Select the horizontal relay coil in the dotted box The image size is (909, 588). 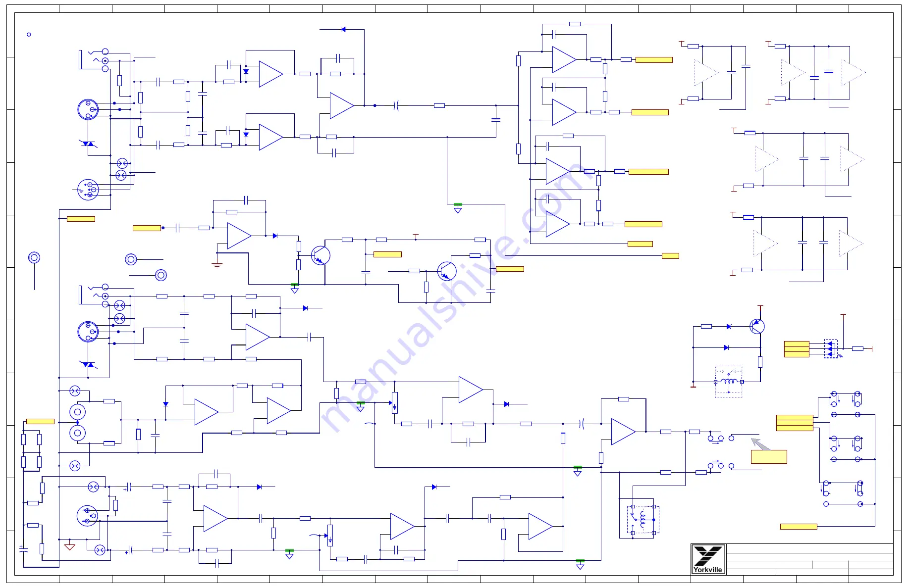729,382
